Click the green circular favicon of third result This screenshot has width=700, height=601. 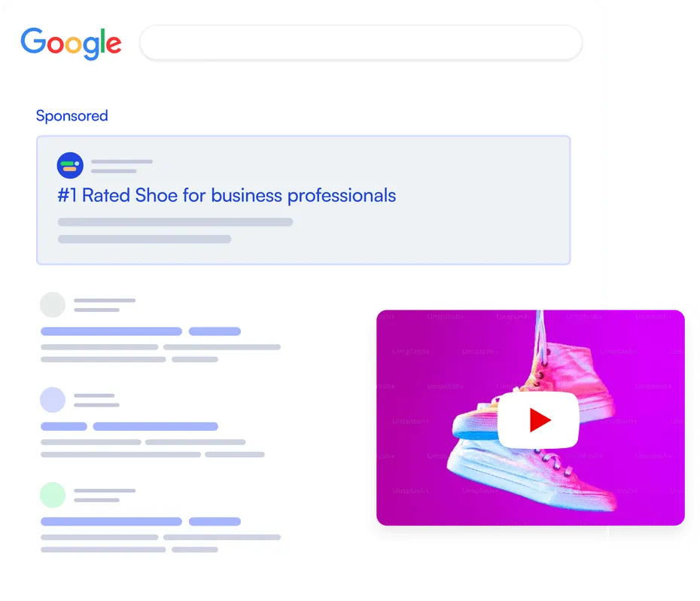pos(53,495)
